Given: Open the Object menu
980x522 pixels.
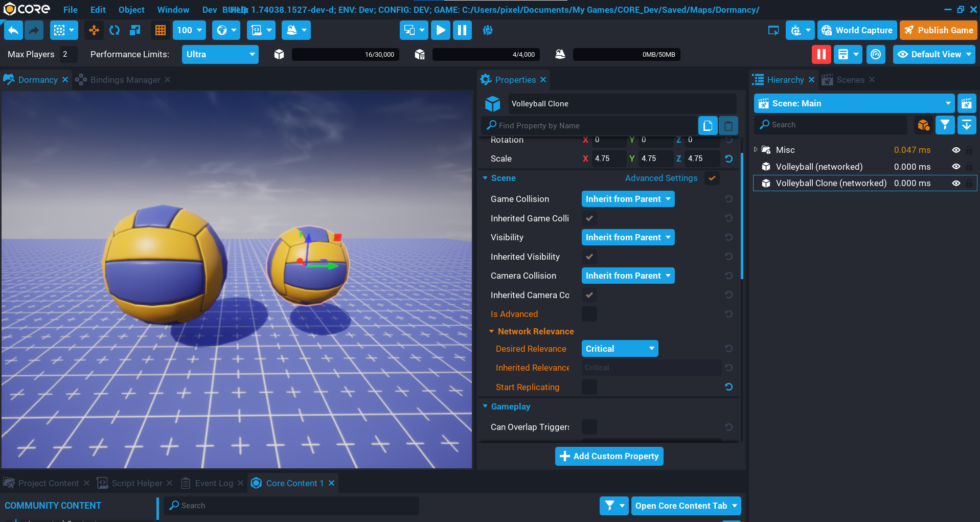Looking at the screenshot, I should (131, 10).
